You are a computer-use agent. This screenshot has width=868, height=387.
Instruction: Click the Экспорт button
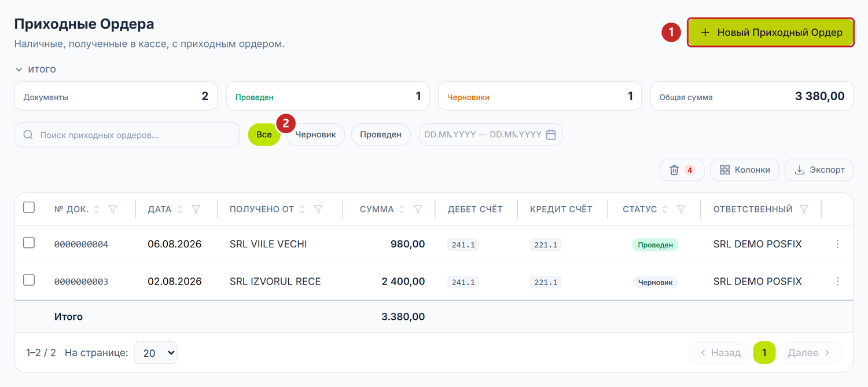819,170
